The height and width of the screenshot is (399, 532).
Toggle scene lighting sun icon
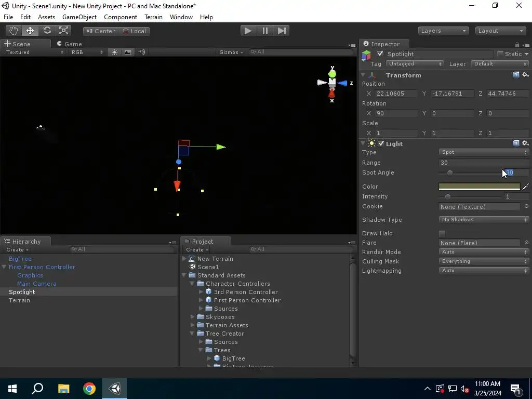pyautogui.click(x=115, y=52)
